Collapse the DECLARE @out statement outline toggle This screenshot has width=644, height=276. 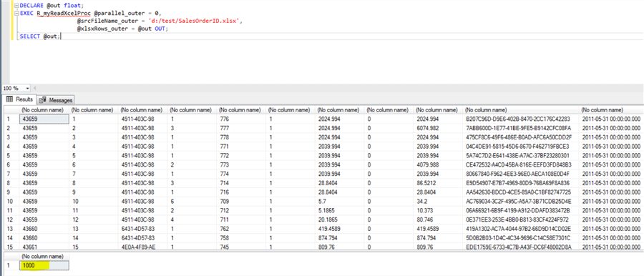click(17, 5)
